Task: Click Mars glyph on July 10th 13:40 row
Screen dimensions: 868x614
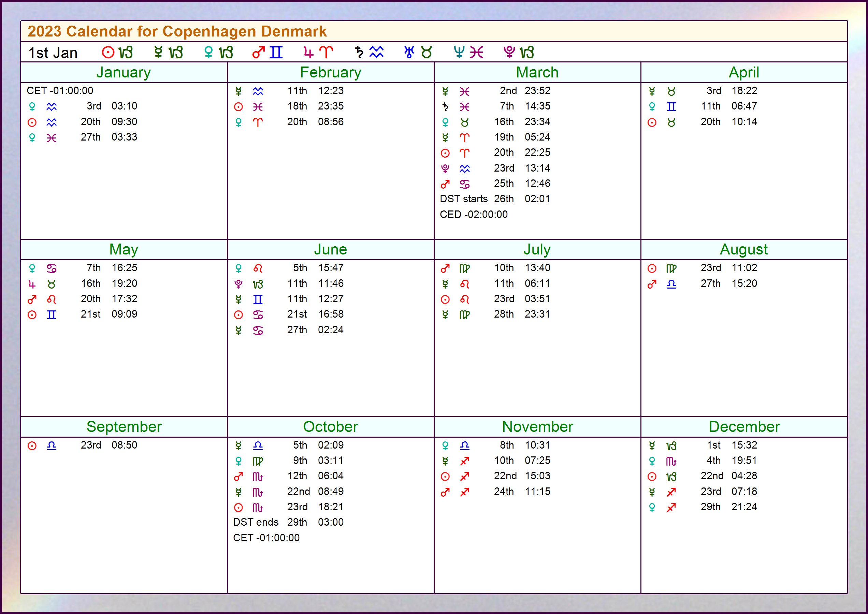Action: pos(445,268)
